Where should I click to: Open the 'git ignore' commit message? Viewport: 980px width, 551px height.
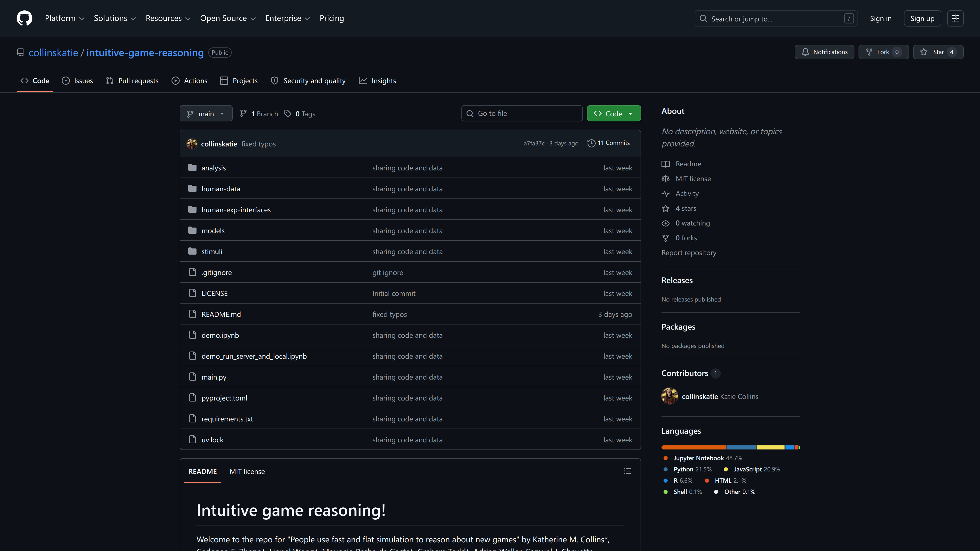coord(387,273)
